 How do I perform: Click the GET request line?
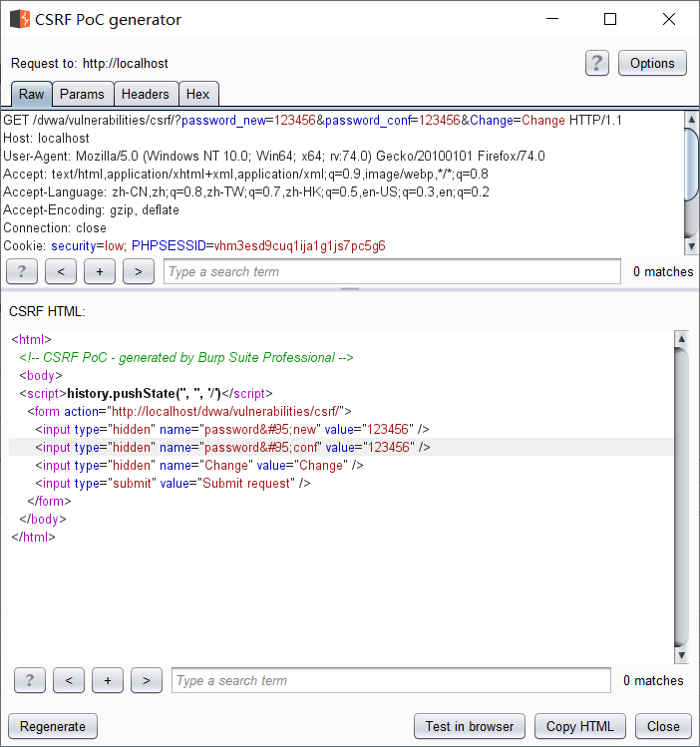click(312, 120)
